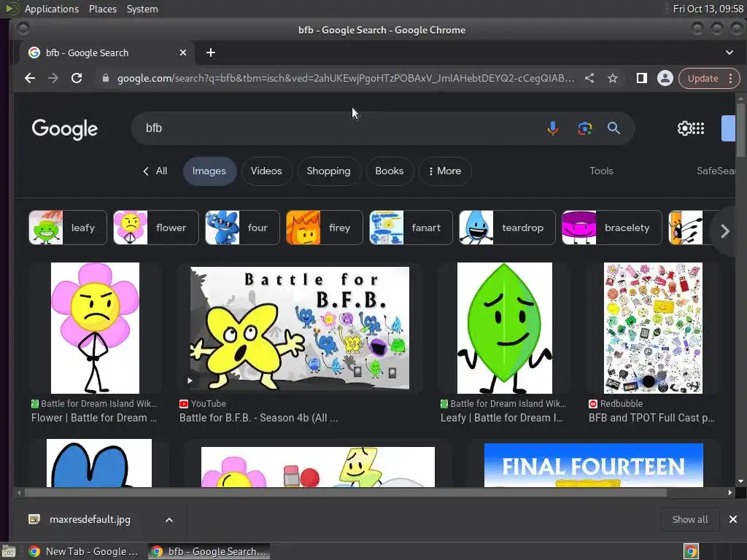Open the Places menu

pos(103,9)
